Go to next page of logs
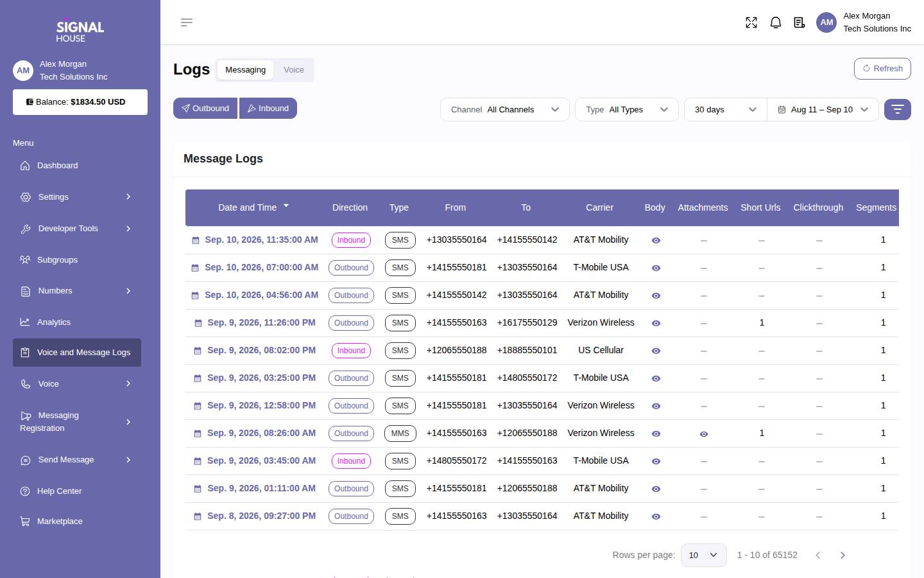The width and height of the screenshot is (924, 578). [x=843, y=555]
